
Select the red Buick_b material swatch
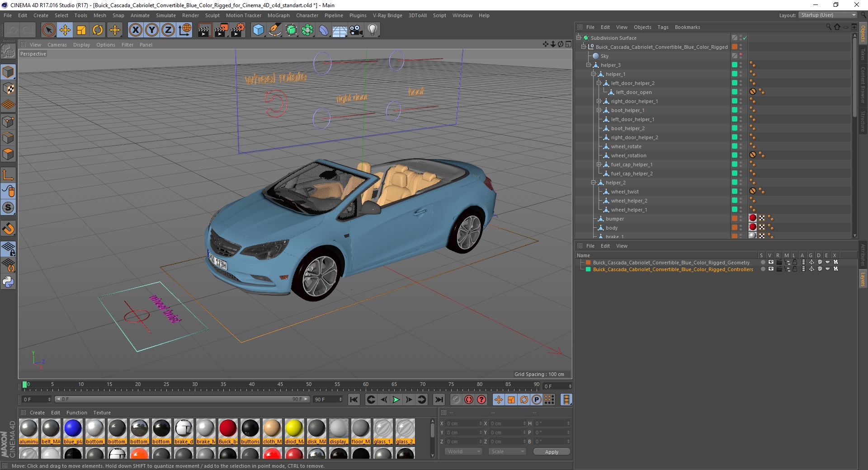pyautogui.click(x=228, y=431)
